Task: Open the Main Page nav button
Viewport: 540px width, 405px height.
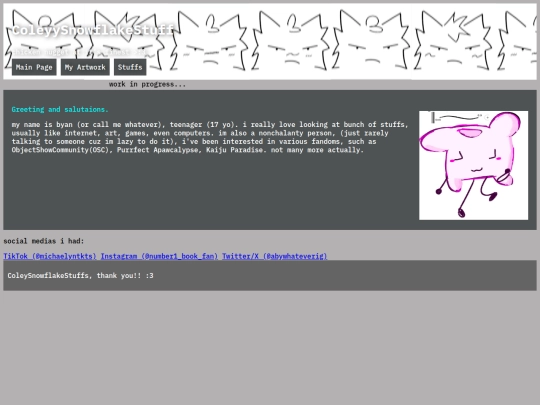Action: (x=34, y=67)
